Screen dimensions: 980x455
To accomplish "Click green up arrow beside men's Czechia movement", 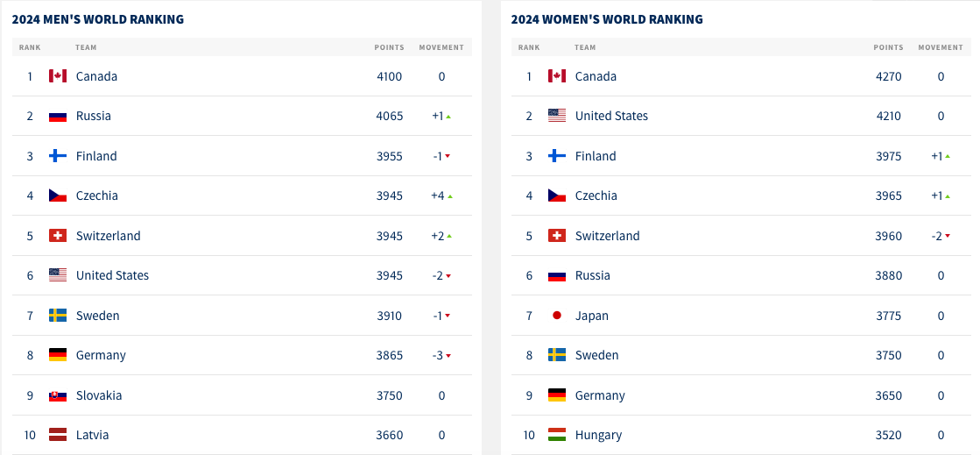I will click(450, 196).
